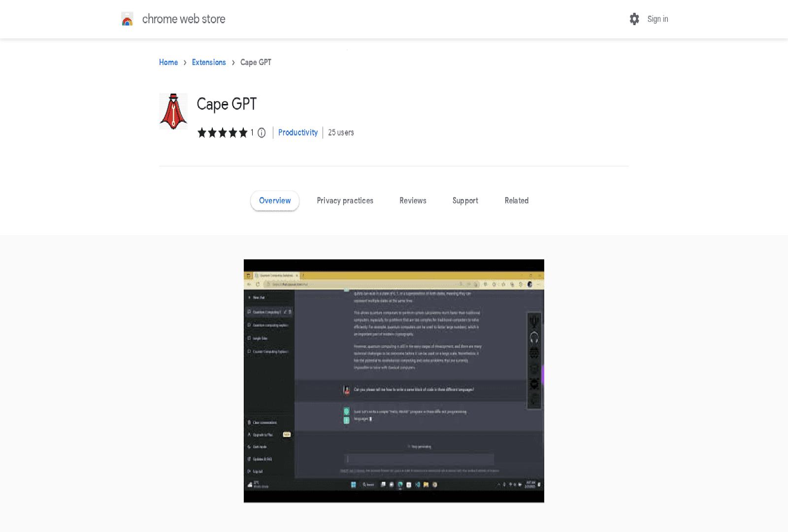Click the chevron after Home breadcrumb
Viewport: 788px width, 532px height.
(x=185, y=63)
